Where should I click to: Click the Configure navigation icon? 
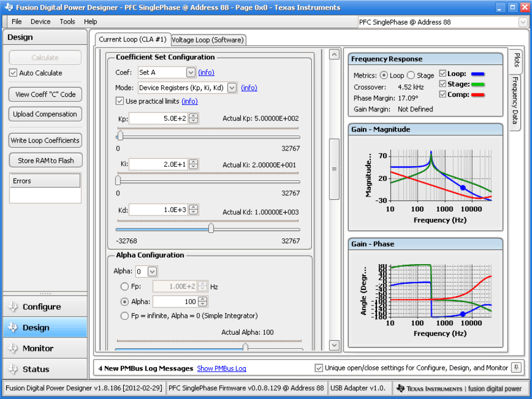[13, 307]
